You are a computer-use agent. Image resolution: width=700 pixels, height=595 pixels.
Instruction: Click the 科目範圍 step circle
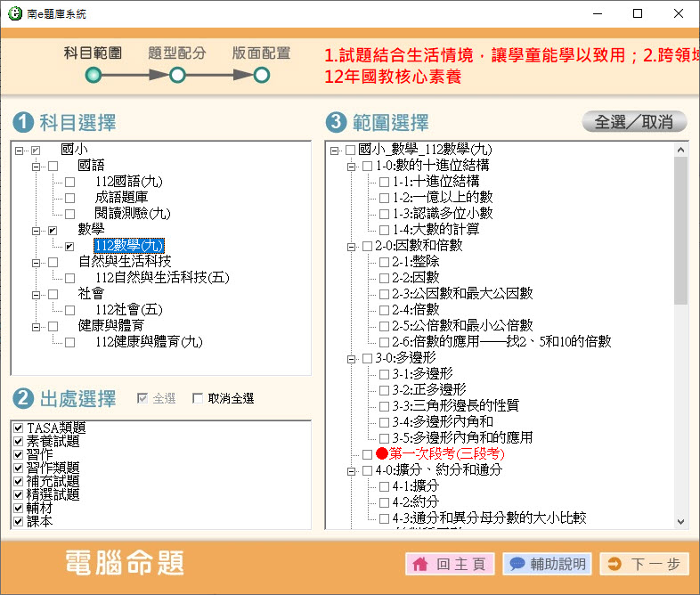[93, 76]
